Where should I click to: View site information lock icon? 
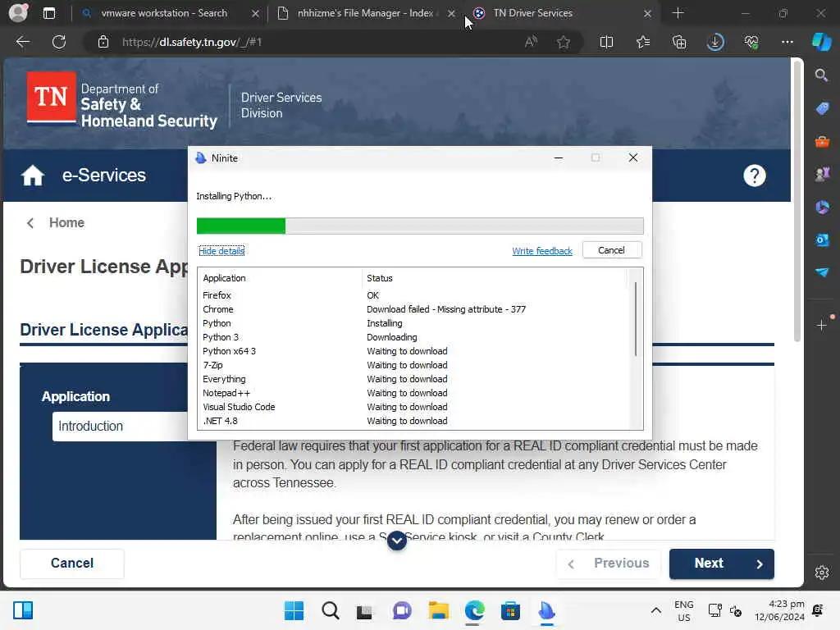tap(103, 42)
